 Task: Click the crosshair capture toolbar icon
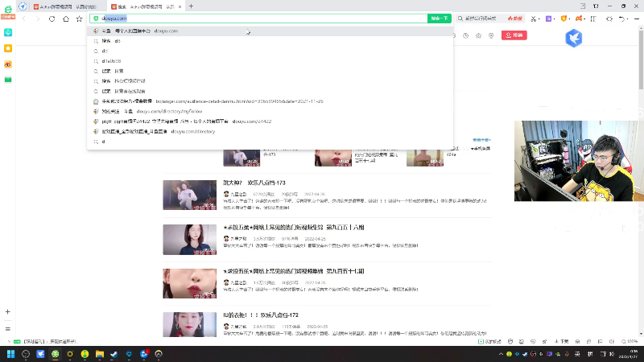(x=609, y=19)
